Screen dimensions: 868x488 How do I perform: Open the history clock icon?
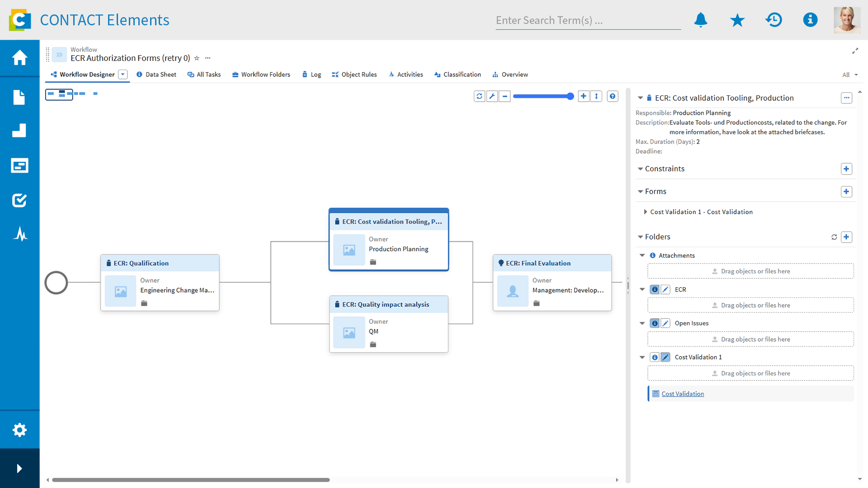(x=774, y=20)
